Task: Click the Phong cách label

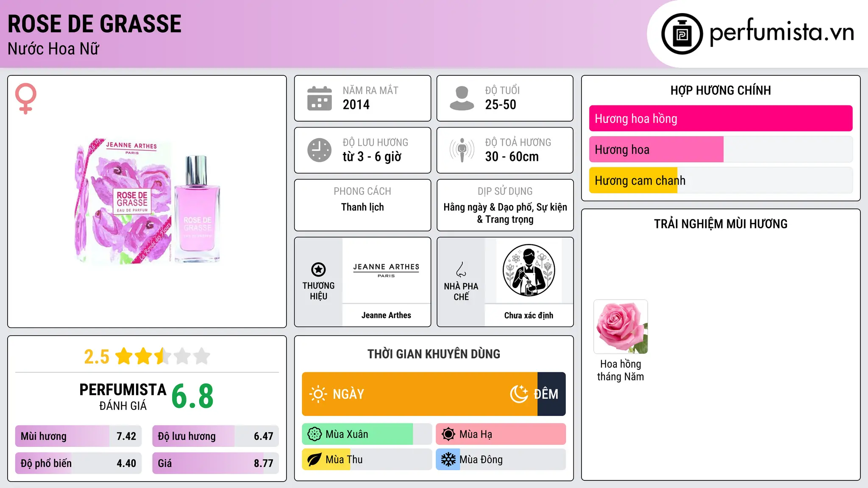Action: 362,191
